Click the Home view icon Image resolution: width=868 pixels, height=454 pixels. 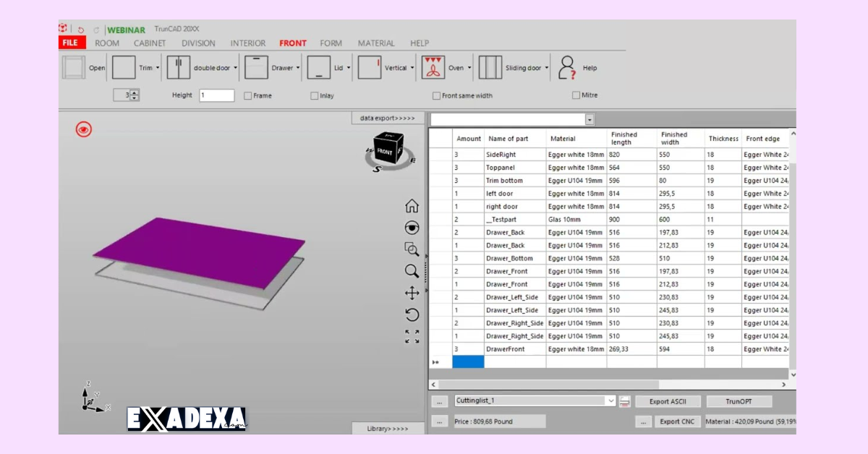(x=412, y=206)
